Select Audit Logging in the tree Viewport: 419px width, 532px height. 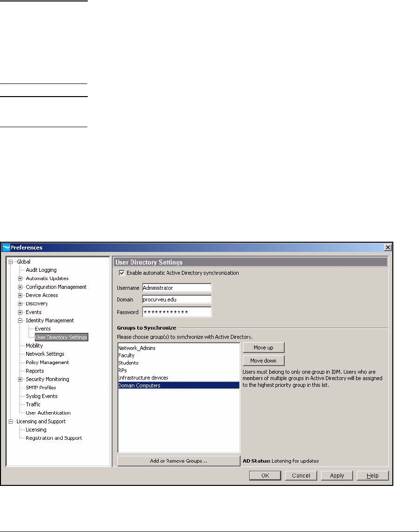41,270
